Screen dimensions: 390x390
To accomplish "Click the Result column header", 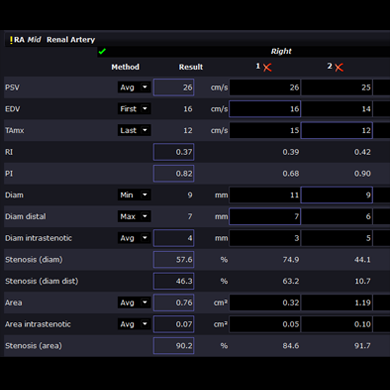I will [x=191, y=67].
